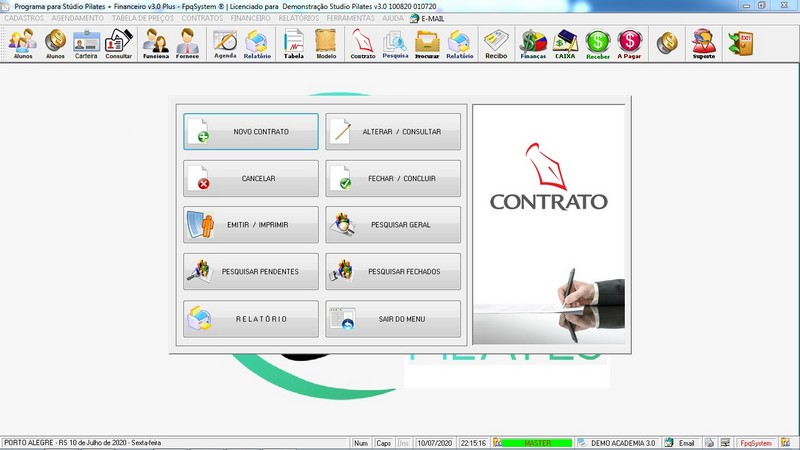
Task: Click the Contrato pen toolbar icon
Action: click(x=363, y=44)
